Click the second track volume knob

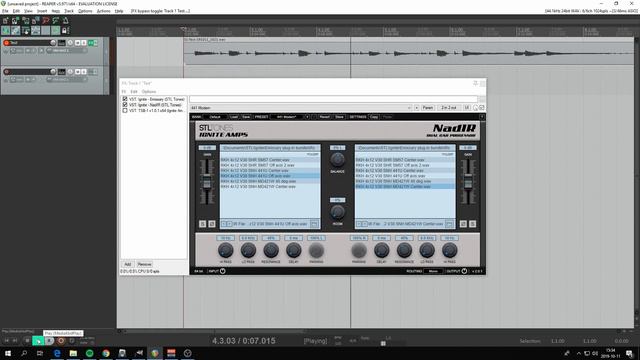click(53, 72)
